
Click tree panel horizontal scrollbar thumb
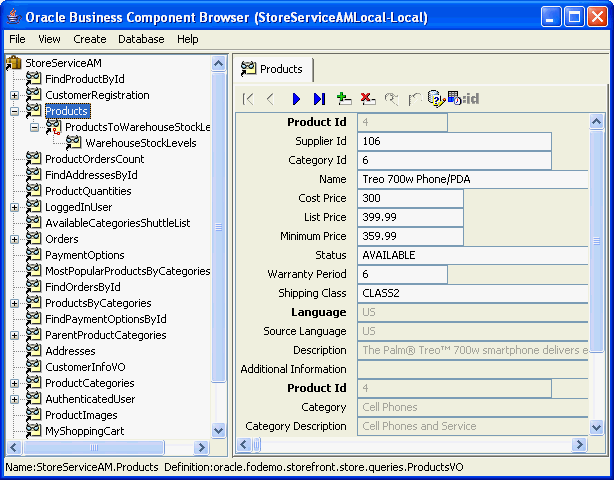(94, 447)
